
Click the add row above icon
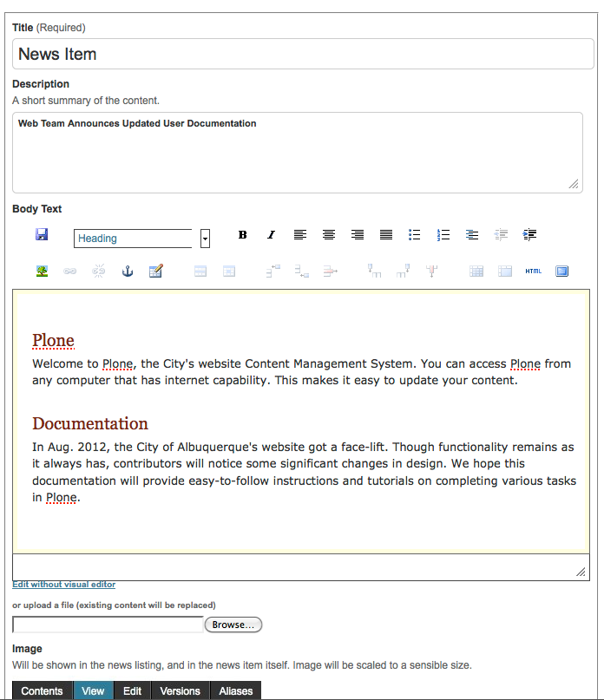tap(273, 271)
